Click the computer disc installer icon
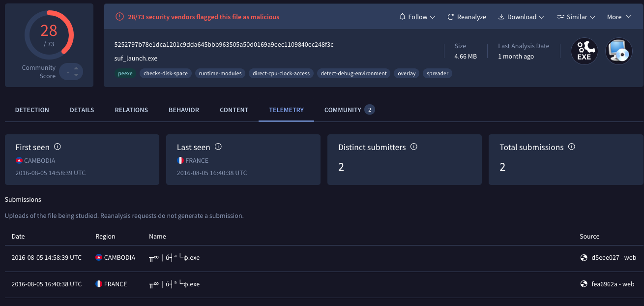Image resolution: width=644 pixels, height=306 pixels. (618, 51)
